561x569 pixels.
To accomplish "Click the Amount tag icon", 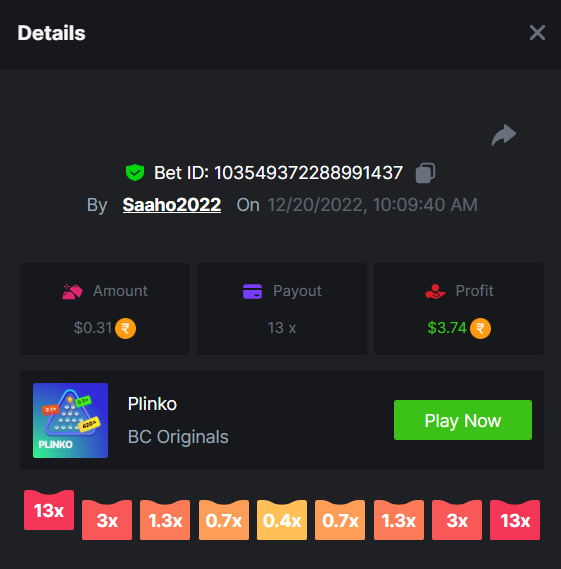I will [x=72, y=291].
